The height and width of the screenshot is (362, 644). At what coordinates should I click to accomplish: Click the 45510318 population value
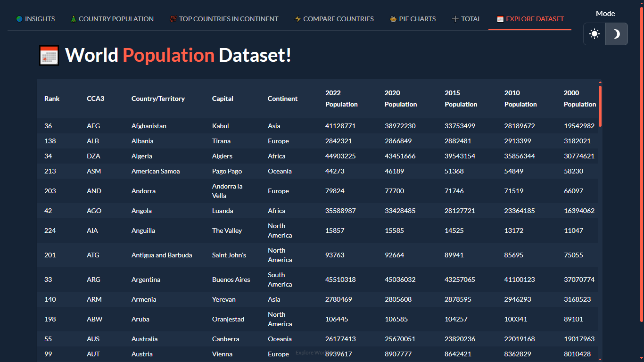tap(340, 280)
